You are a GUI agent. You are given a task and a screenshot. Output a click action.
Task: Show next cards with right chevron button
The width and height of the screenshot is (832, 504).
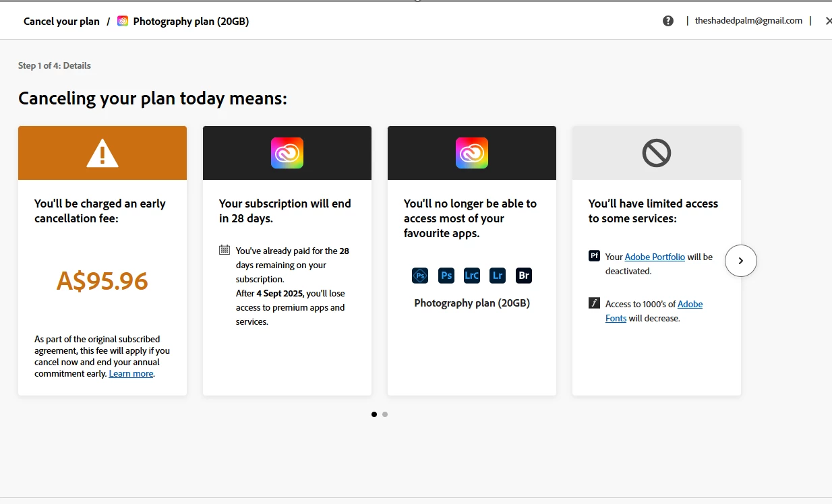click(741, 261)
